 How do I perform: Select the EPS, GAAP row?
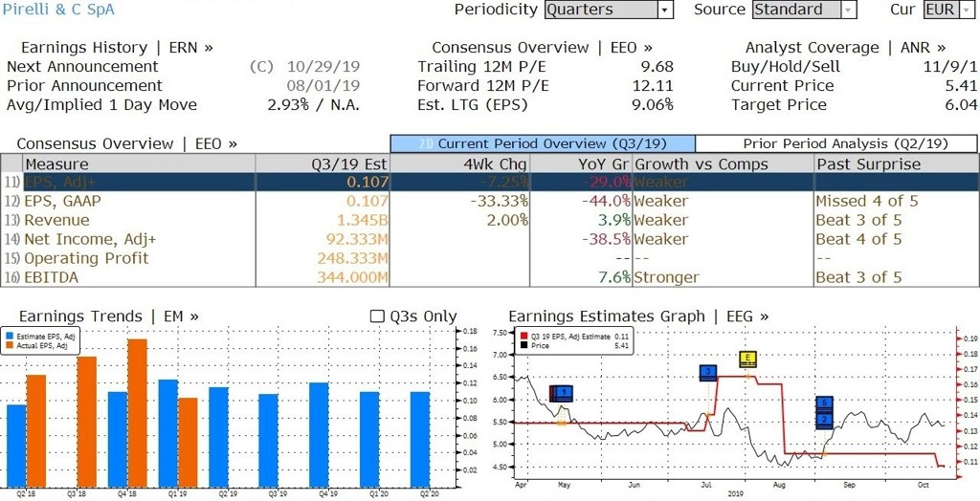(x=488, y=201)
